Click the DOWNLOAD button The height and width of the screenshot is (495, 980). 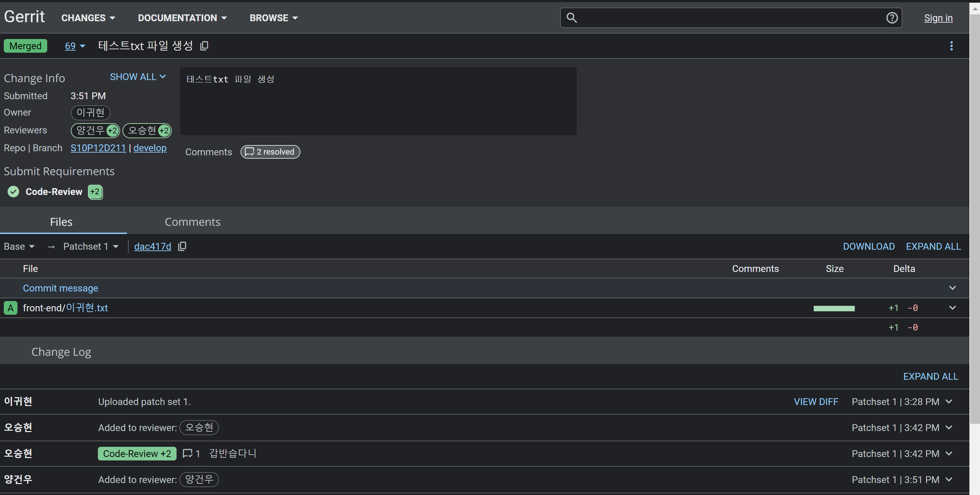(868, 246)
